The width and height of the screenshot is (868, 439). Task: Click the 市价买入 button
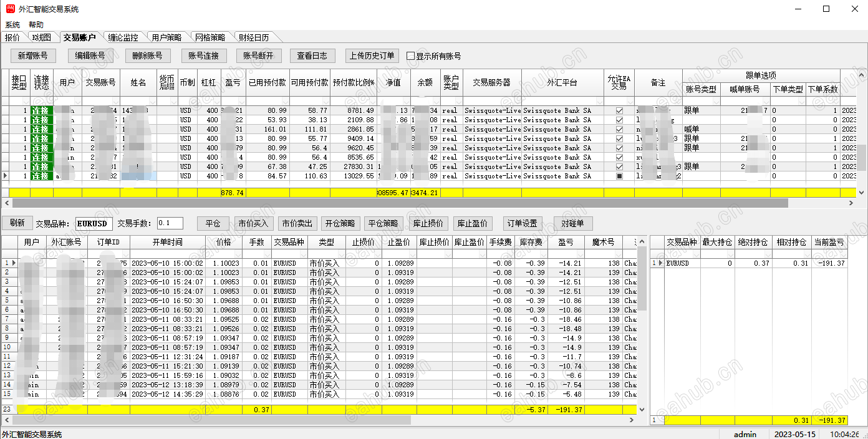(254, 223)
